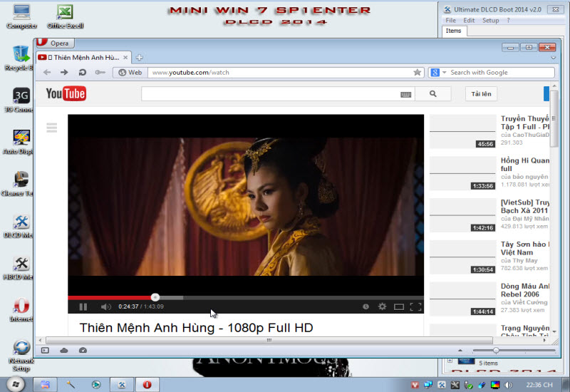The width and height of the screenshot is (570, 392).
Task: Open Edit menu in Ultimate DLCD Boot
Action: pos(469,21)
